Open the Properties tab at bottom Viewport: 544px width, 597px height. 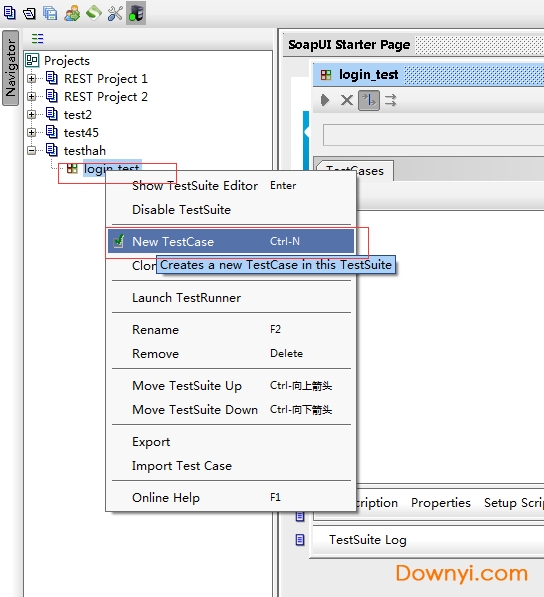pyautogui.click(x=440, y=503)
